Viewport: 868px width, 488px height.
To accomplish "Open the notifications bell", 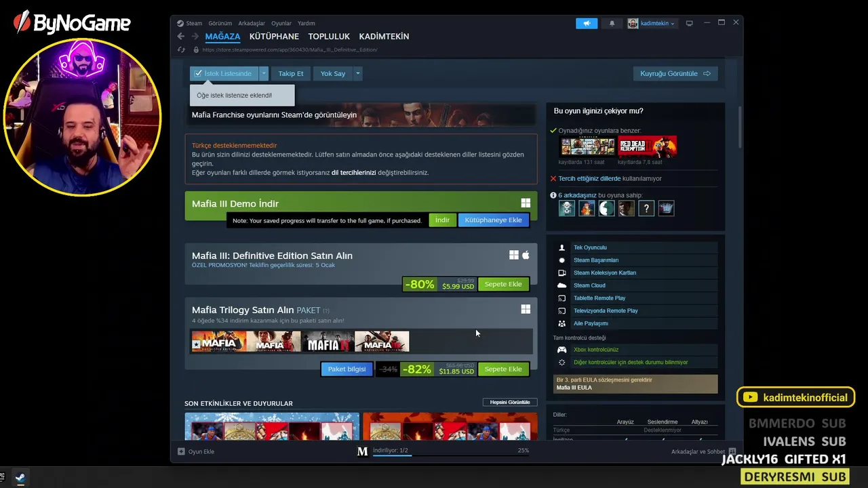I will [612, 23].
